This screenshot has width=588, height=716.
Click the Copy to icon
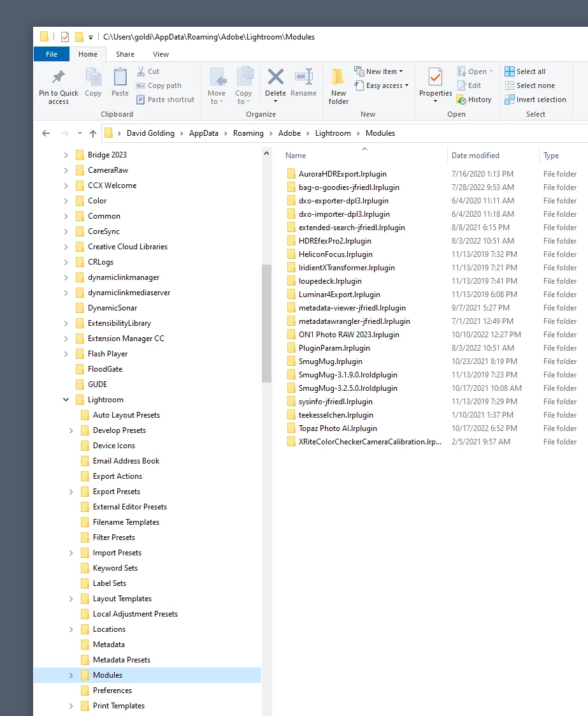point(245,77)
